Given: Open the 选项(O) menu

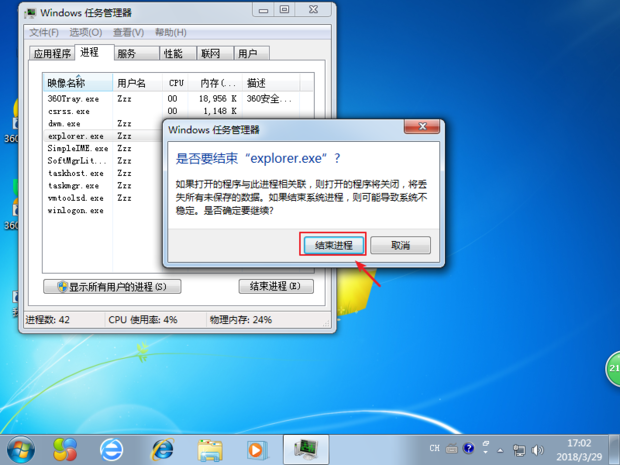Looking at the screenshot, I should tap(86, 32).
